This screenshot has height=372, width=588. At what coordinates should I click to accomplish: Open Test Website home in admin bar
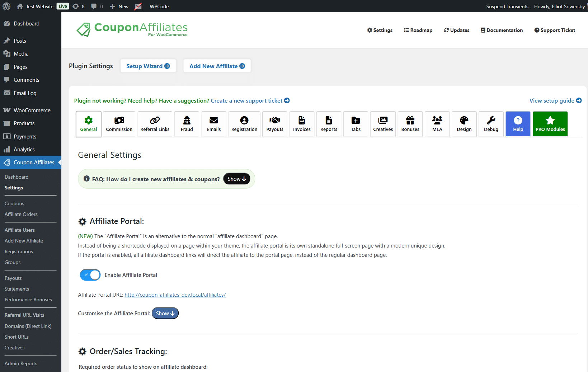pyautogui.click(x=35, y=6)
